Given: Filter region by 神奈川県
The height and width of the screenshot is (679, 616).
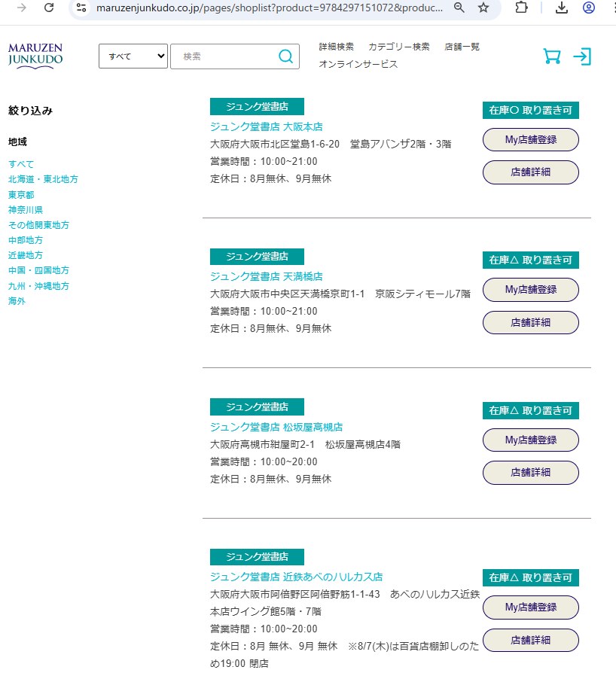Looking at the screenshot, I should coord(25,210).
